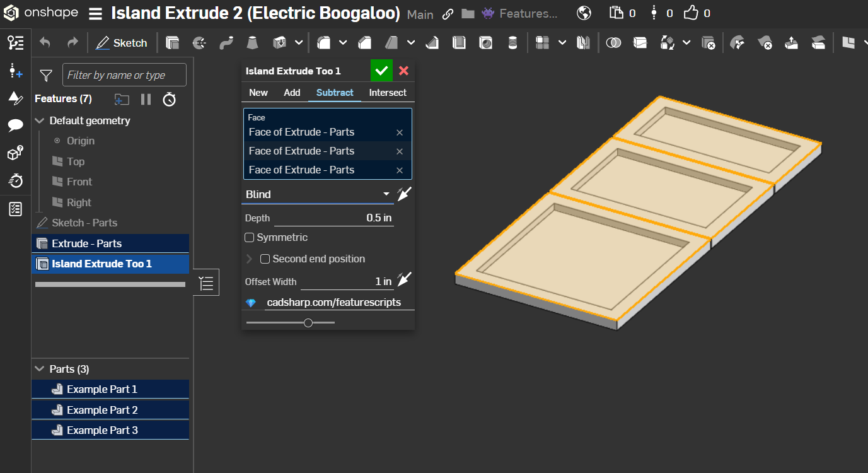Viewport: 868px width, 473px height.
Task: Click the Offset Width value field
Action: coord(347,281)
